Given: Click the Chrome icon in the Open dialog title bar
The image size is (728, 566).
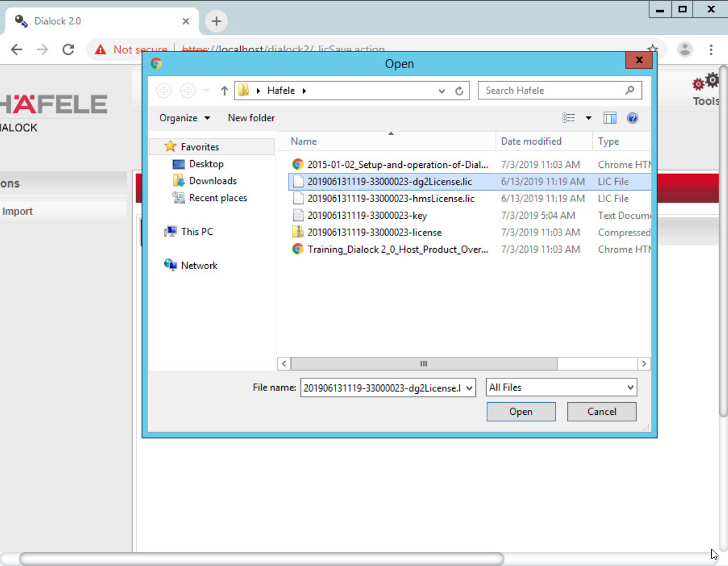Looking at the screenshot, I should [x=156, y=63].
